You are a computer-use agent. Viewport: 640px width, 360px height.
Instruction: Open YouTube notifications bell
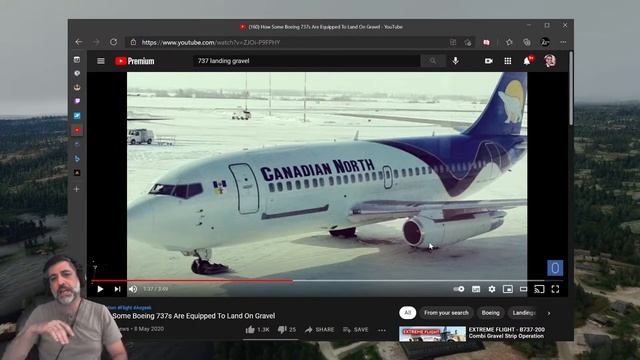(x=527, y=61)
